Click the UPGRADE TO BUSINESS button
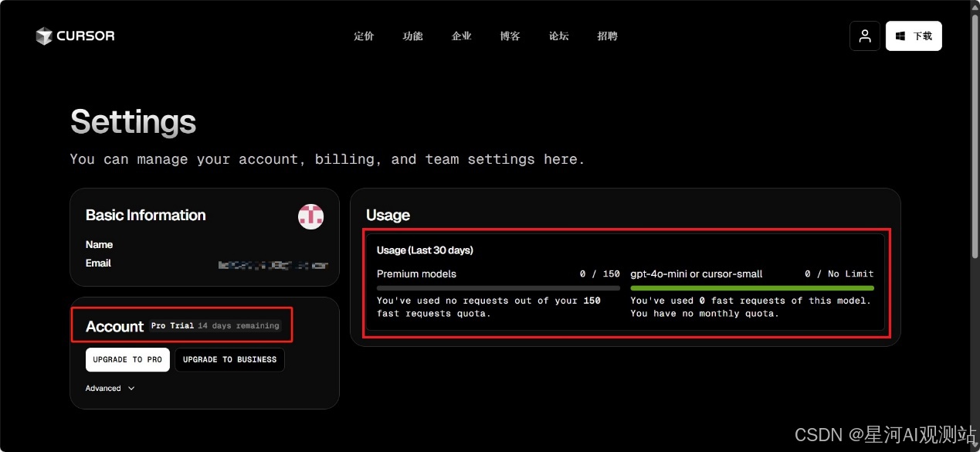 pos(229,359)
